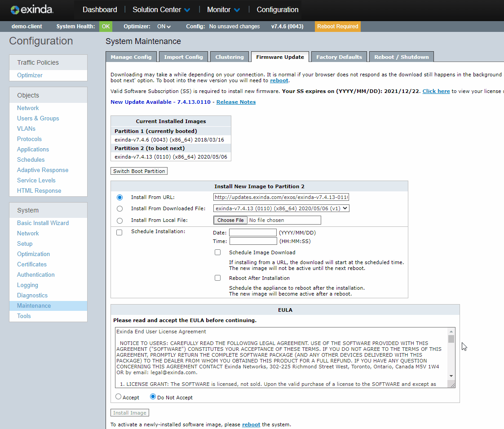Open the Configuration menu item

pos(278,9)
